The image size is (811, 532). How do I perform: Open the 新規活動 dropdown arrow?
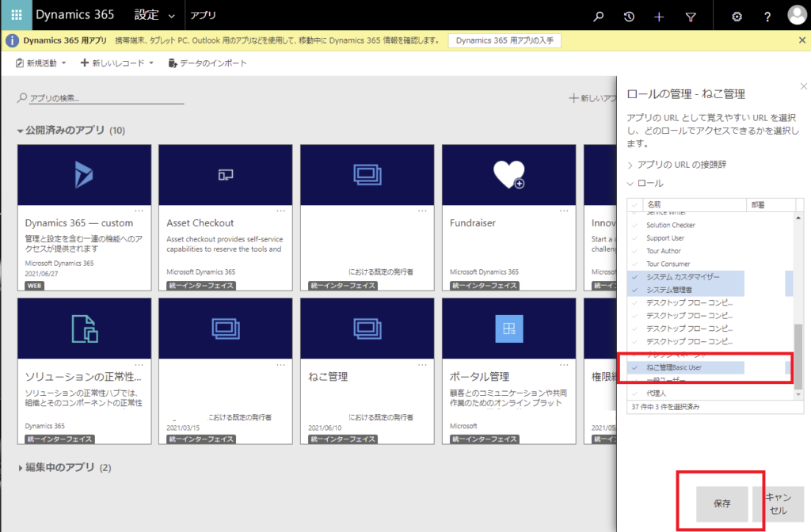pos(63,63)
